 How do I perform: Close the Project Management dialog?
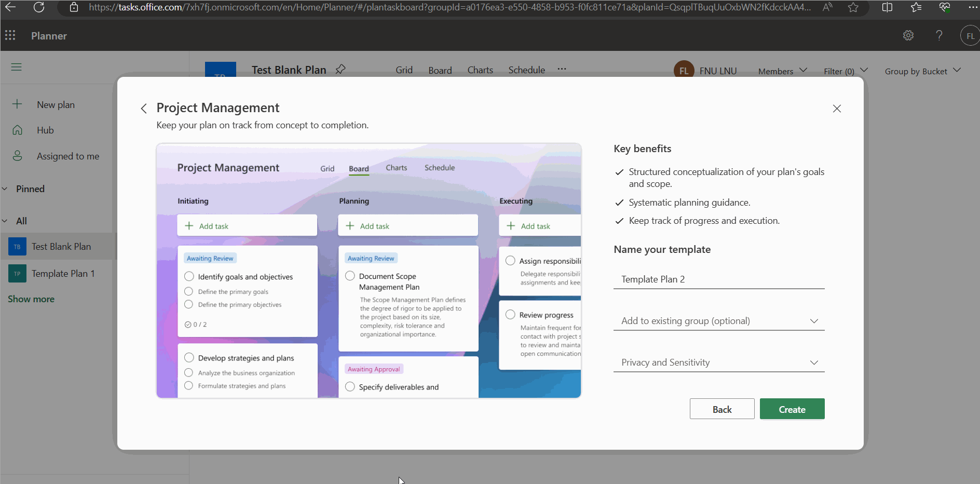click(x=837, y=108)
